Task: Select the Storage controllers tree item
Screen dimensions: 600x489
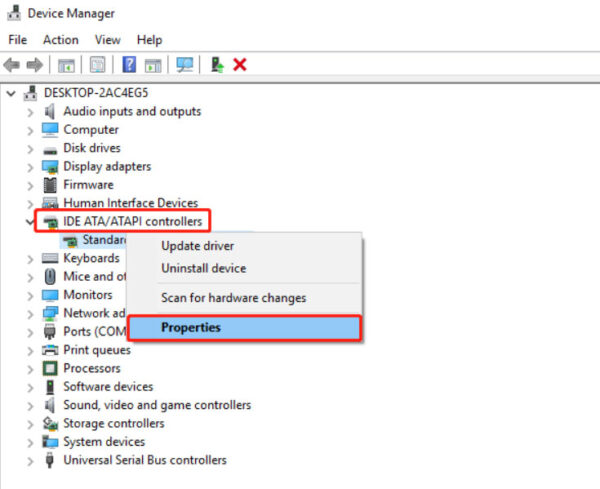Action: tap(113, 423)
